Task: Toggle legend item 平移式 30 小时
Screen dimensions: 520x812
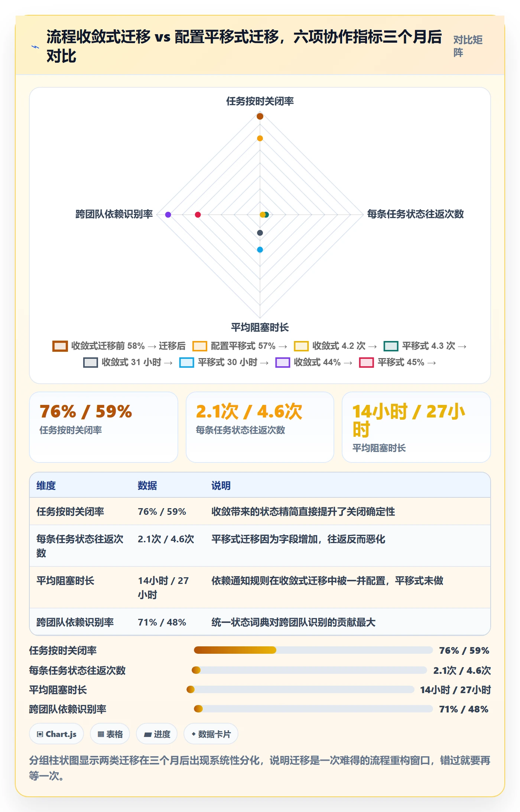Action: coord(224,362)
